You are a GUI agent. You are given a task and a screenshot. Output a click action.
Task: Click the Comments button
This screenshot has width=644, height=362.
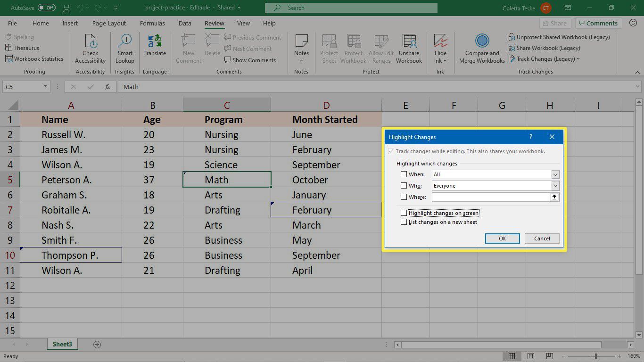598,23
